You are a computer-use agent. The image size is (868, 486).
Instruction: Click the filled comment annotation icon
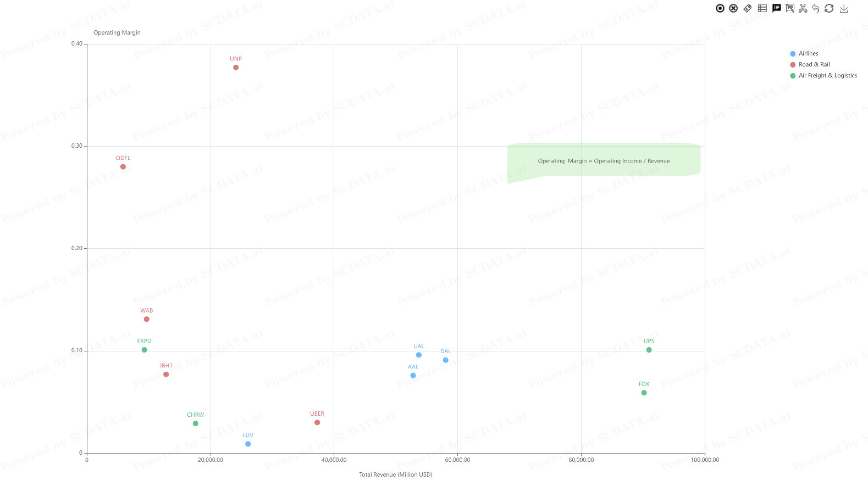point(776,8)
